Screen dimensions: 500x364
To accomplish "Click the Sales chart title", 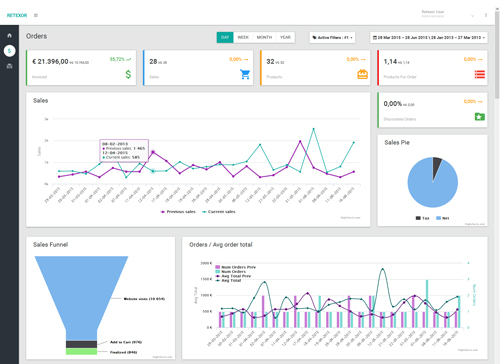I will [x=40, y=100].
